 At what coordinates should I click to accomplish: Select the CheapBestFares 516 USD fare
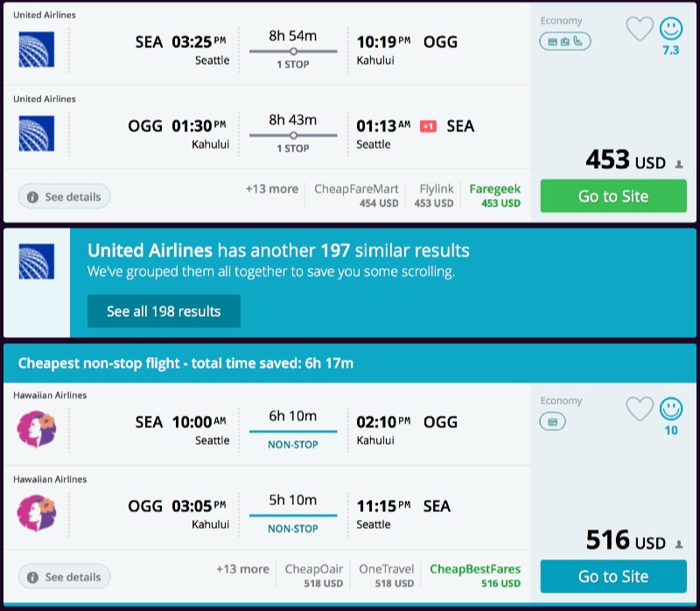474,576
